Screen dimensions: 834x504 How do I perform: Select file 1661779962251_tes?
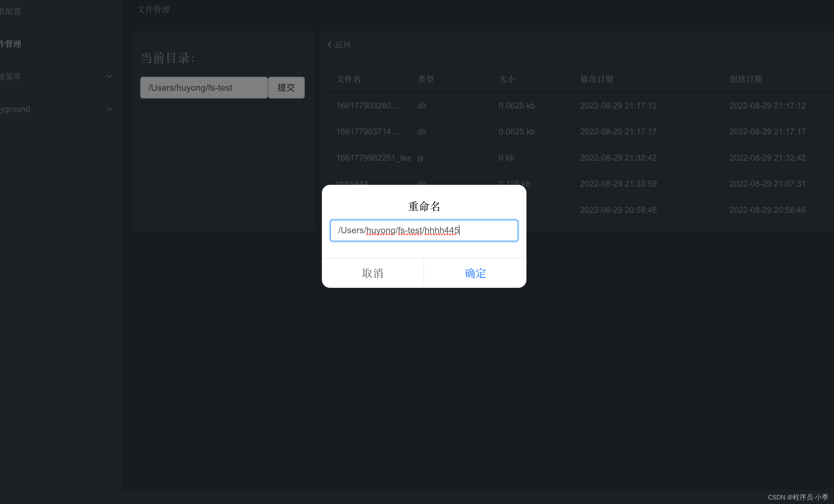tap(373, 158)
